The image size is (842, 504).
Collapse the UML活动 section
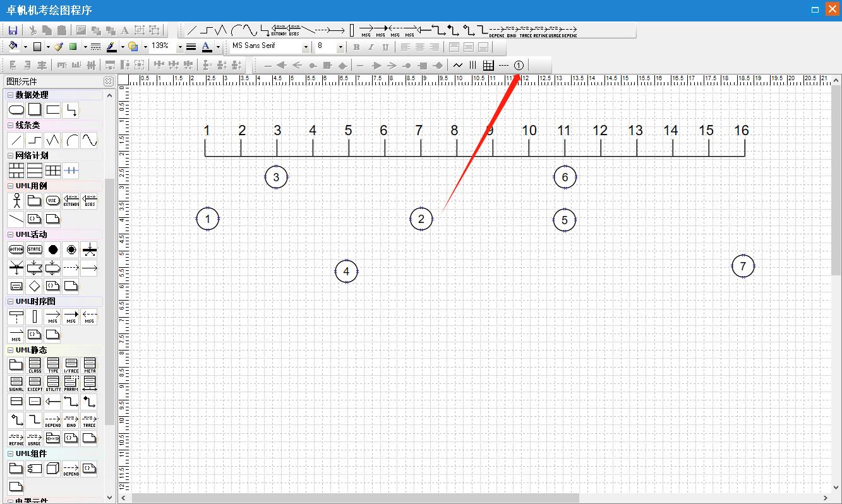10,234
